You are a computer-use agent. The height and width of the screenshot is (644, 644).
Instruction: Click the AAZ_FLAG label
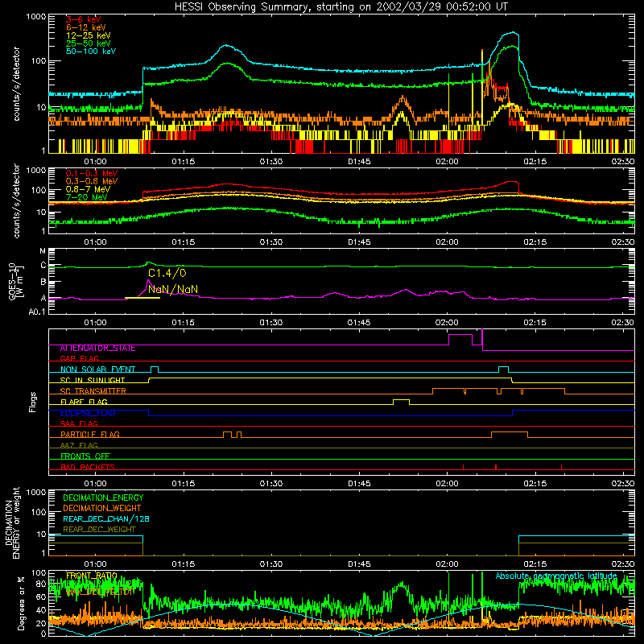point(79,445)
